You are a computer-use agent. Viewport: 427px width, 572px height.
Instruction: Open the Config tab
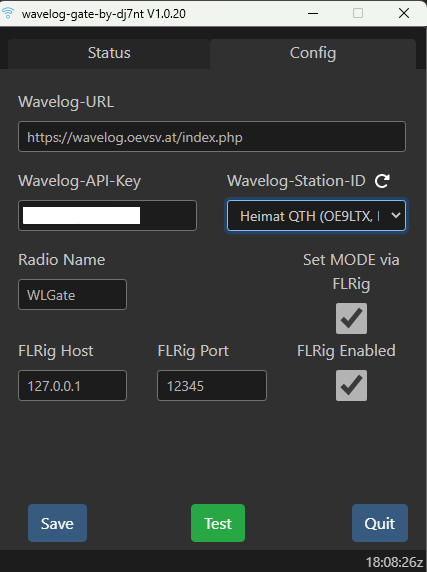pyautogui.click(x=313, y=54)
